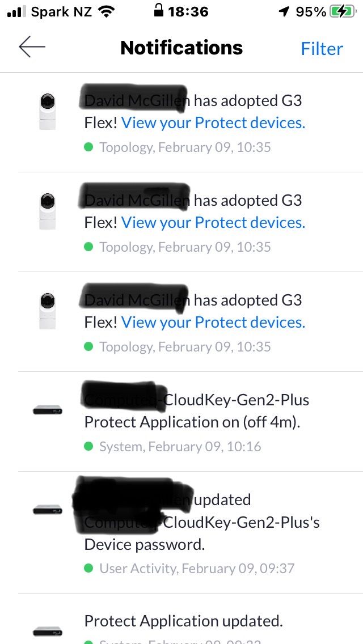Open third View your Protect devices link
This screenshot has width=363, height=644.
pyautogui.click(x=213, y=323)
